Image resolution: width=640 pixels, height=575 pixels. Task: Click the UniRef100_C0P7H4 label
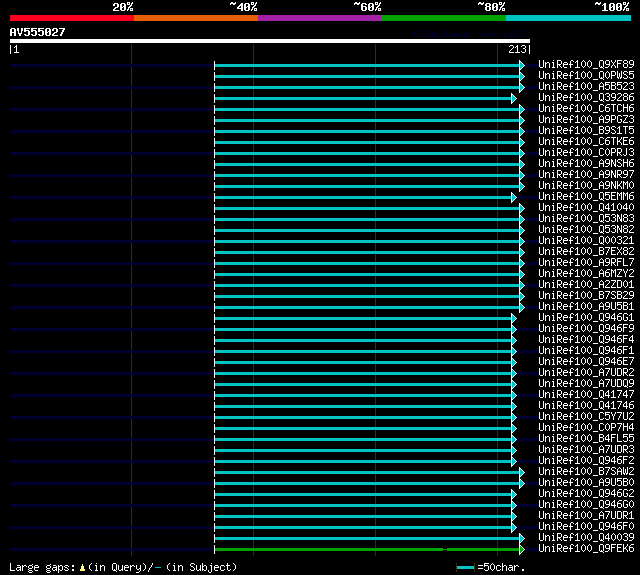586,428
